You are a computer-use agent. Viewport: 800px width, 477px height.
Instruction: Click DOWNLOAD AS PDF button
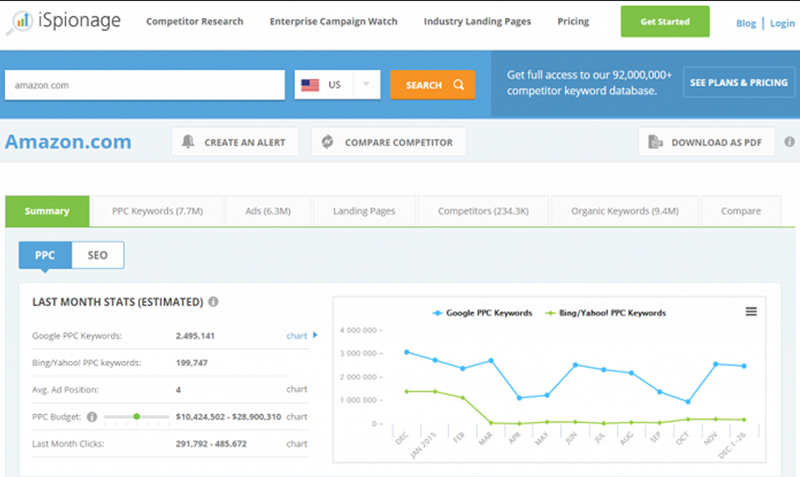coord(706,142)
